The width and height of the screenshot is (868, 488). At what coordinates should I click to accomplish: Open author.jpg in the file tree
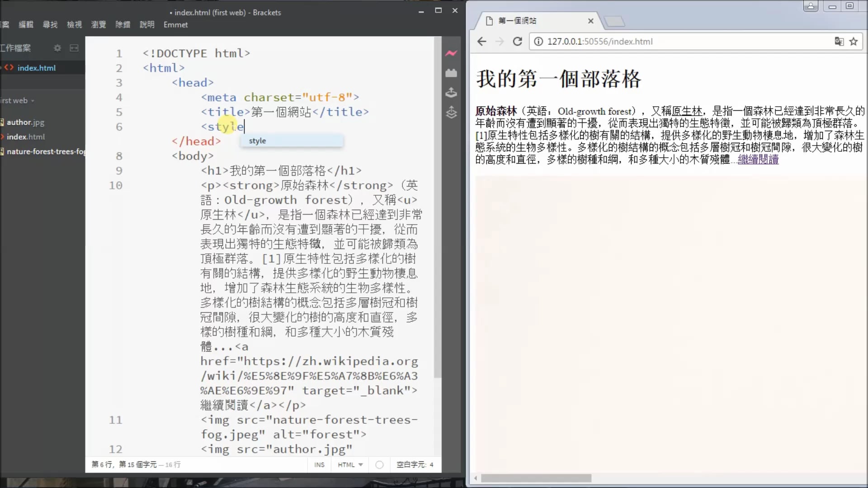coord(25,122)
